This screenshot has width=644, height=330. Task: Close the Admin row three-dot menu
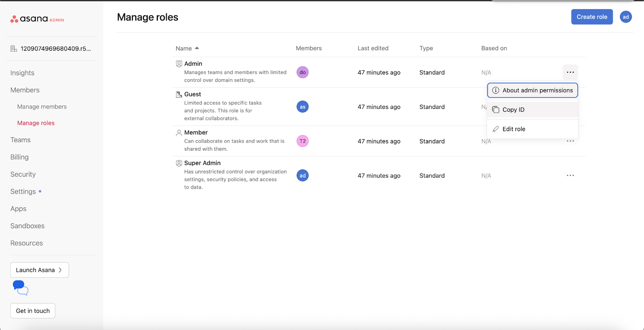coord(570,72)
